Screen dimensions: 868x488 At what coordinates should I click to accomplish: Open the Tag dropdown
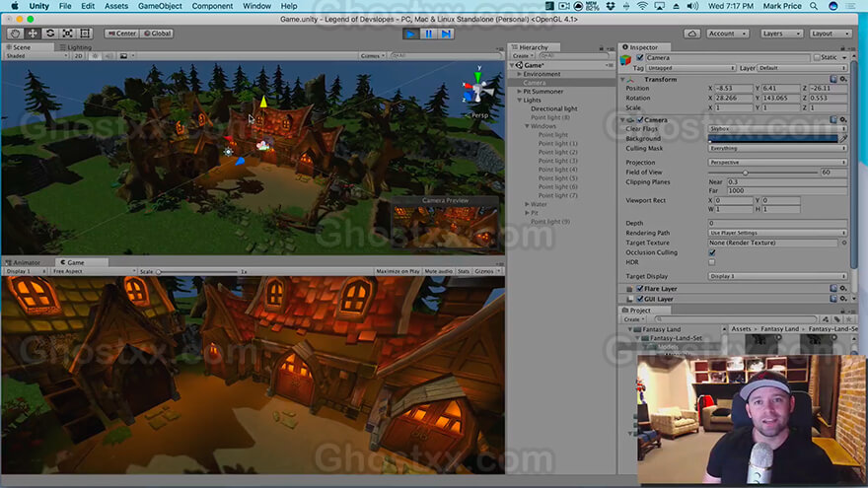(690, 68)
